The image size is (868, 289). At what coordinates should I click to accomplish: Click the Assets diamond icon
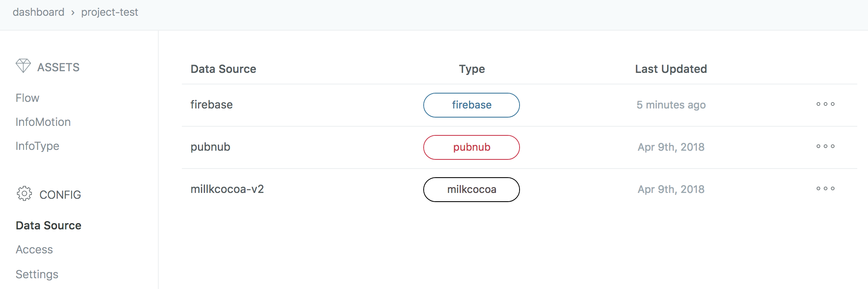[23, 66]
